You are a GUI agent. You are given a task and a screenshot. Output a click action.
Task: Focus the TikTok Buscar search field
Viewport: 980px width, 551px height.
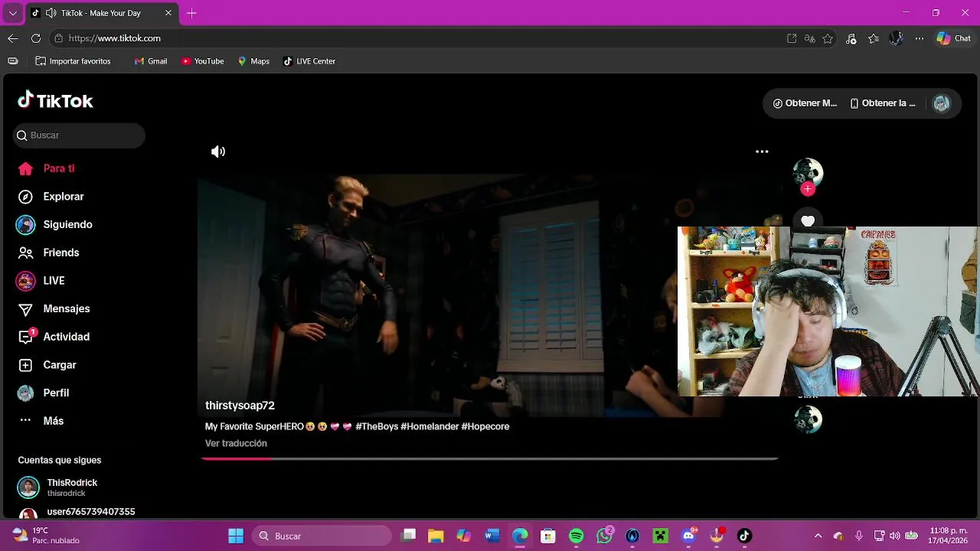(80, 135)
